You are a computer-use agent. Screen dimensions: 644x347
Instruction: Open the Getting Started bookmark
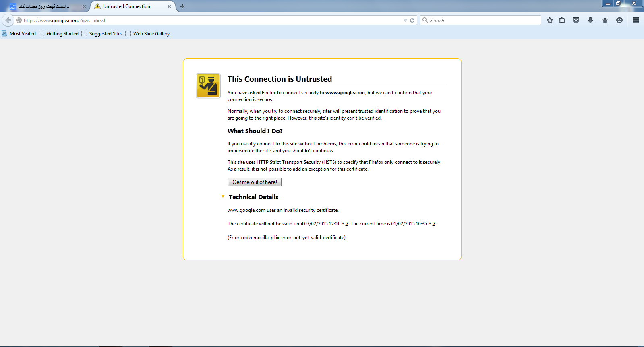pos(59,34)
